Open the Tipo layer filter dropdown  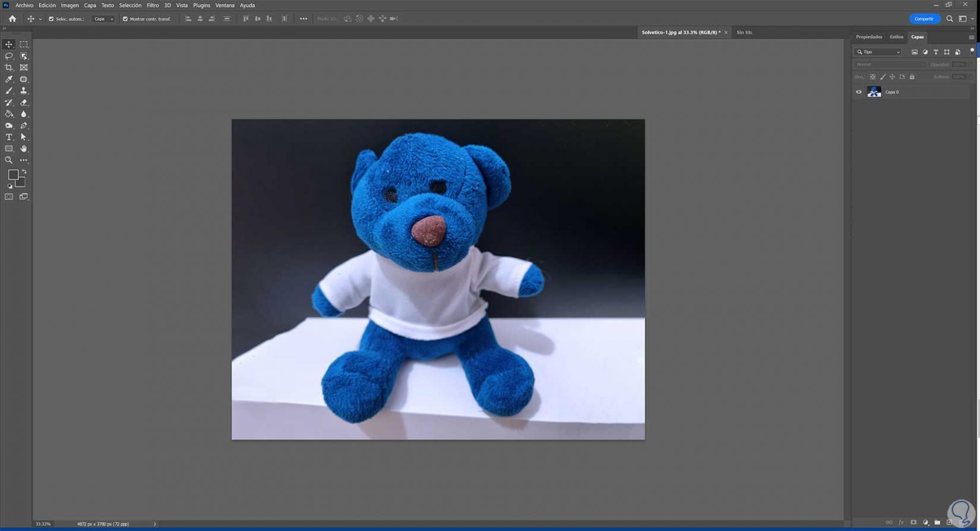point(878,52)
